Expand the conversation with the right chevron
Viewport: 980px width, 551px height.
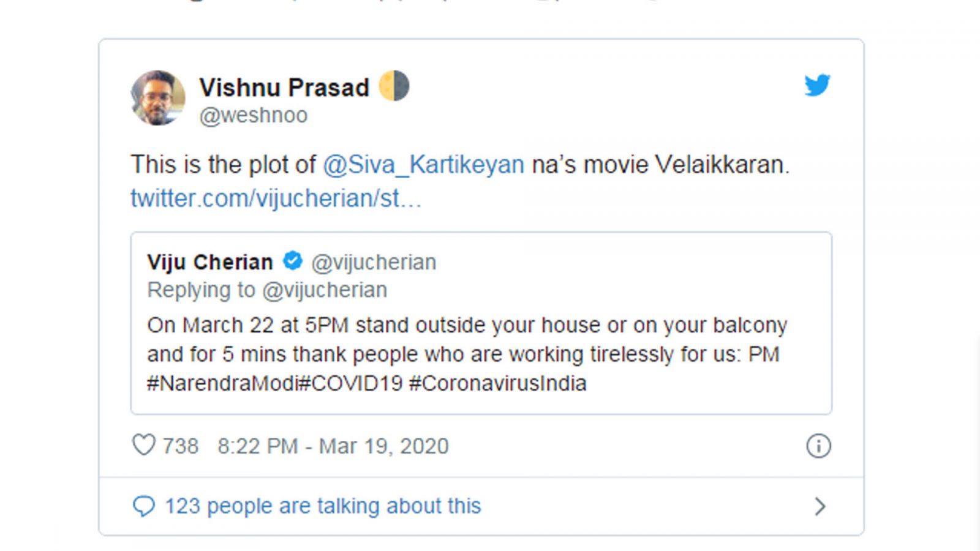(820, 506)
